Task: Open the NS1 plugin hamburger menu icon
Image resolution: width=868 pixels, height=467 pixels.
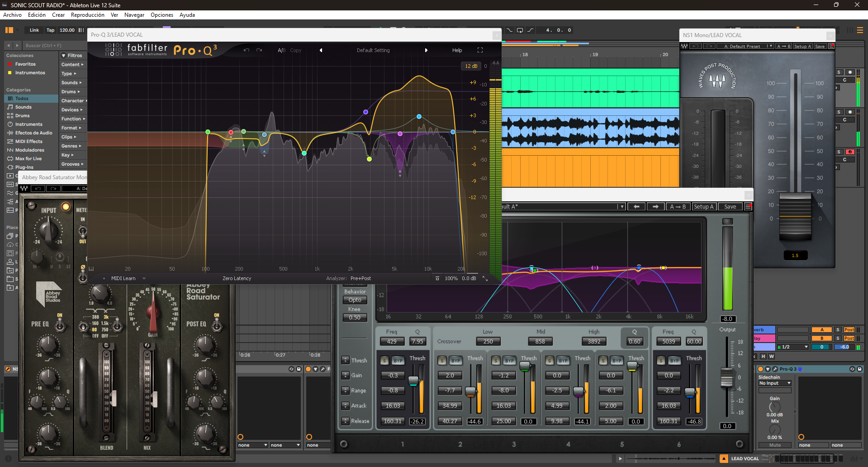Action: [831, 46]
